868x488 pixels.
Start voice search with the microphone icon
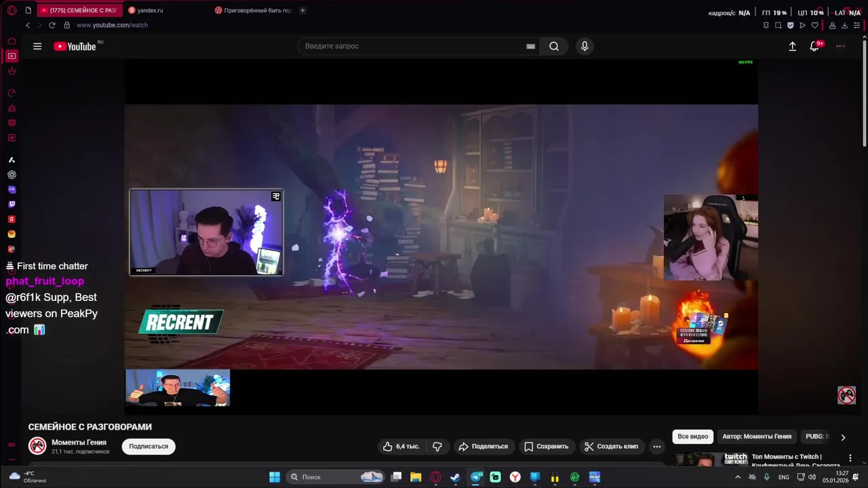[x=585, y=46]
